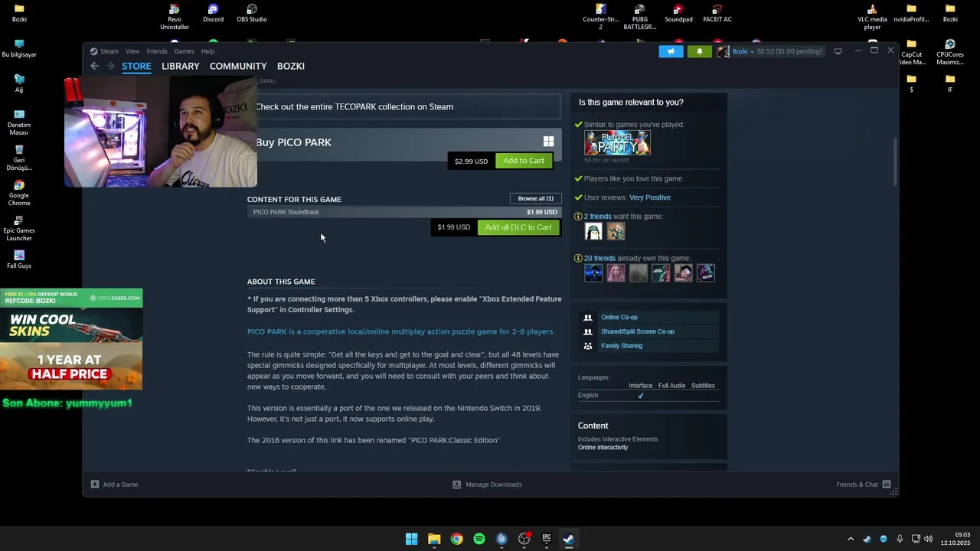Open the Shared/Split Screen Co-op link
The height and width of the screenshot is (551, 980).
(x=638, y=331)
